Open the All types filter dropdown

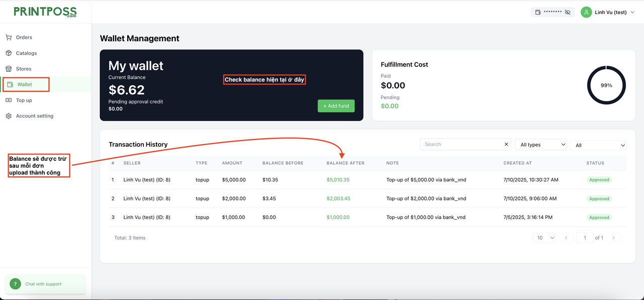click(x=540, y=145)
